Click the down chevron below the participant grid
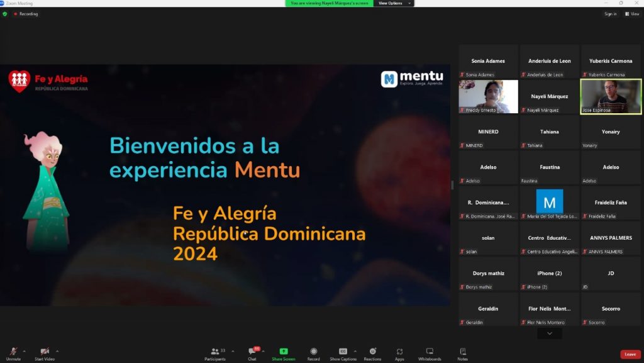644x363 pixels. coord(549,332)
